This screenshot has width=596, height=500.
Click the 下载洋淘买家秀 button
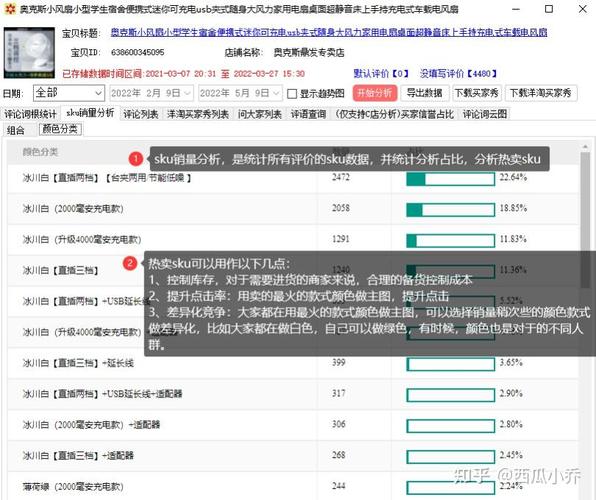coord(541,93)
